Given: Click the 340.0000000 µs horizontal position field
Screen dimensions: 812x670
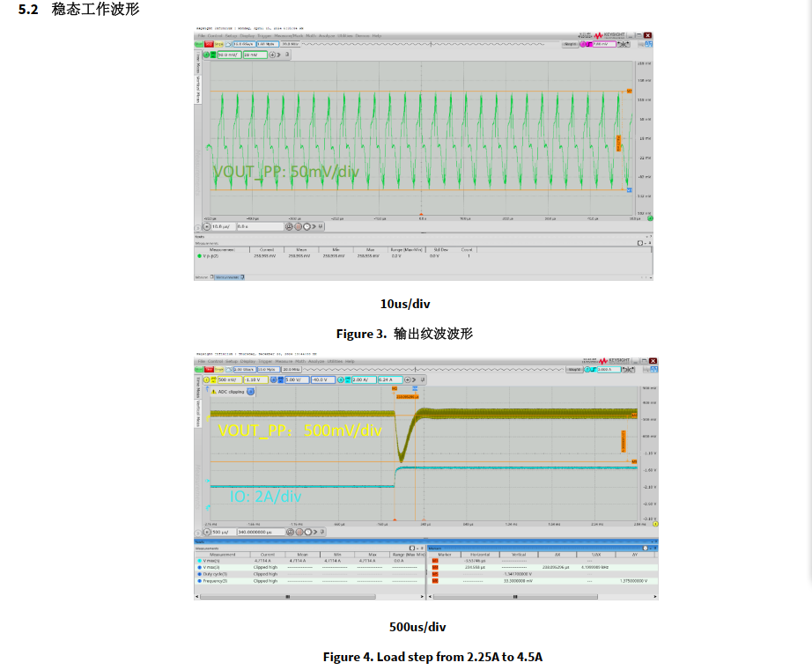Looking at the screenshot, I should [x=261, y=533].
